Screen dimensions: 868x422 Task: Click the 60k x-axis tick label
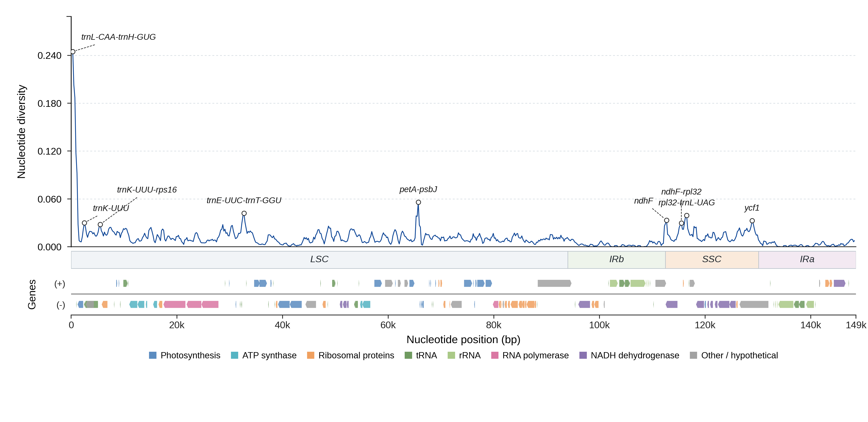[x=388, y=325]
